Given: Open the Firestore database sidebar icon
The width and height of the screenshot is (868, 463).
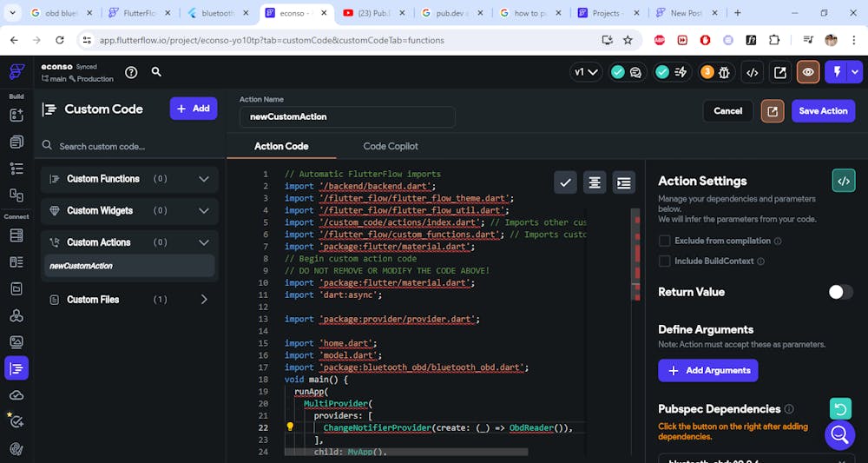Looking at the screenshot, I should (x=16, y=235).
